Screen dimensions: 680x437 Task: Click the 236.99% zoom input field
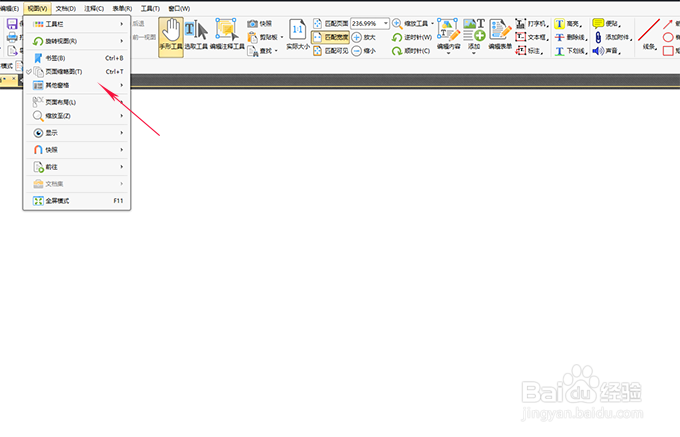(x=366, y=23)
